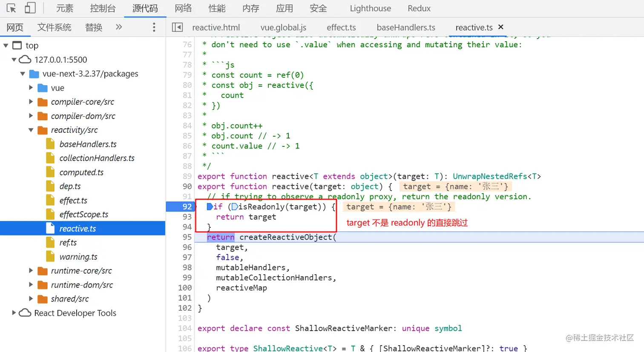Expand the compiler-core/src folder
The image size is (644, 352).
(x=31, y=102)
